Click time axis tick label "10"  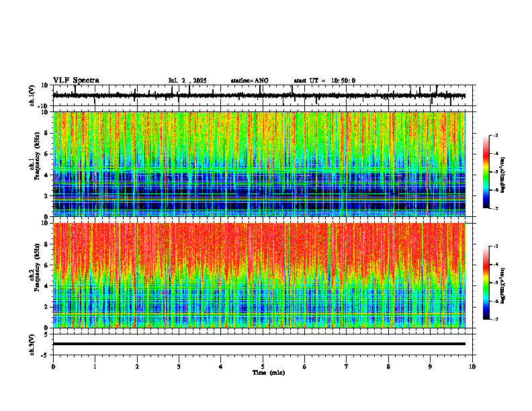(x=472, y=367)
